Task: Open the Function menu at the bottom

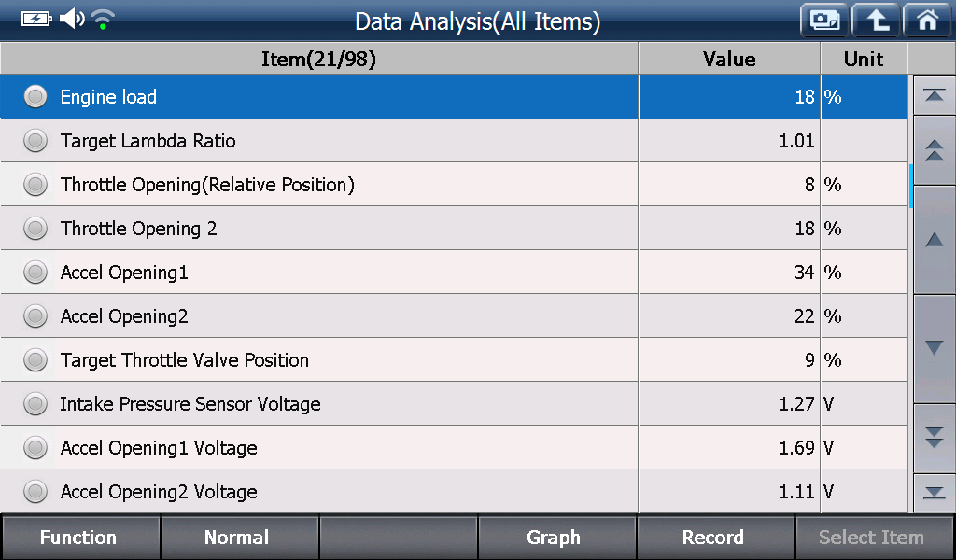Action: (80, 537)
